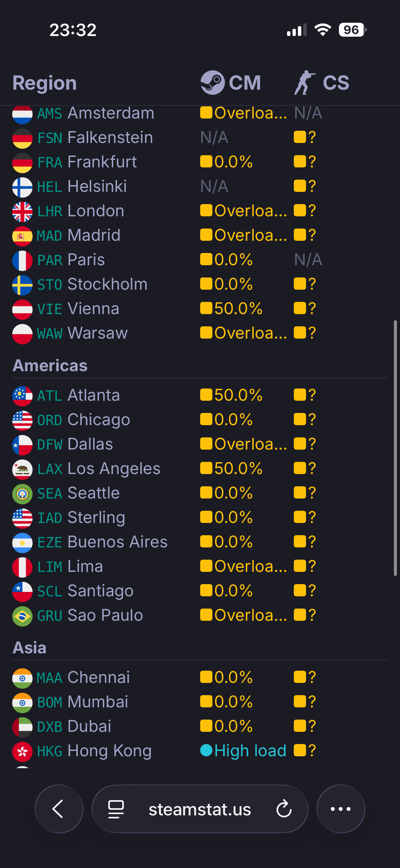
Task: Tap the UK flag beside London
Action: 22,211
